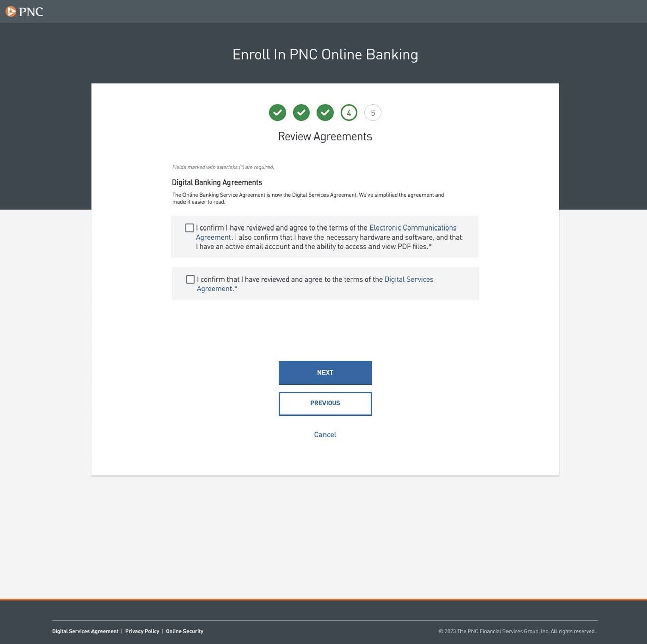Open Digital Services Agreement link beside checkbox
Viewport: 647px width, 644px height.
coord(408,280)
